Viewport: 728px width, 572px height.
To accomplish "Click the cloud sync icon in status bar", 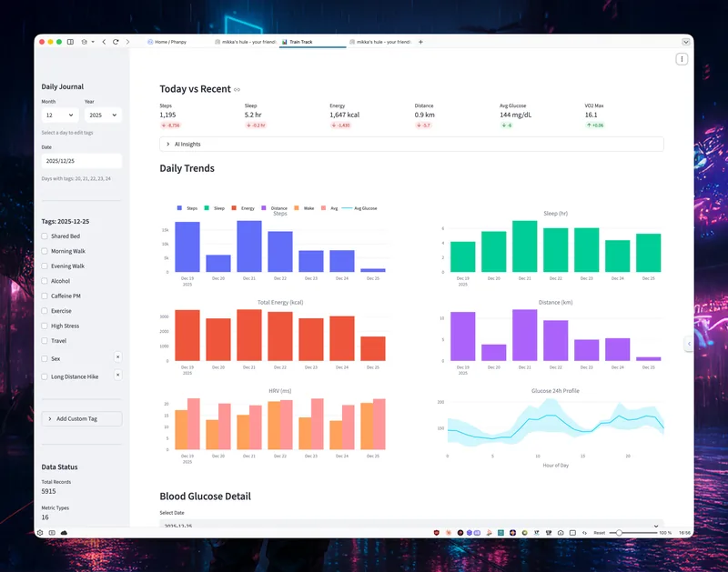I will click(64, 532).
